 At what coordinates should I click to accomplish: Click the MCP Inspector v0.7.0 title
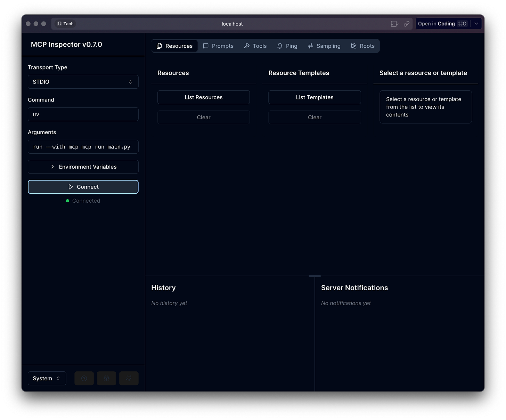66,45
